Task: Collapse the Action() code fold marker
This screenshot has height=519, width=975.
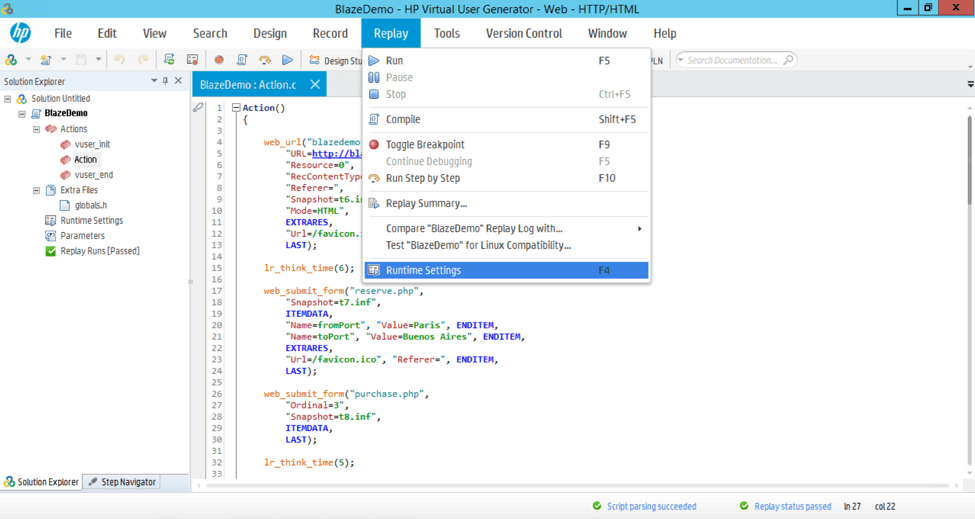Action: (236, 108)
